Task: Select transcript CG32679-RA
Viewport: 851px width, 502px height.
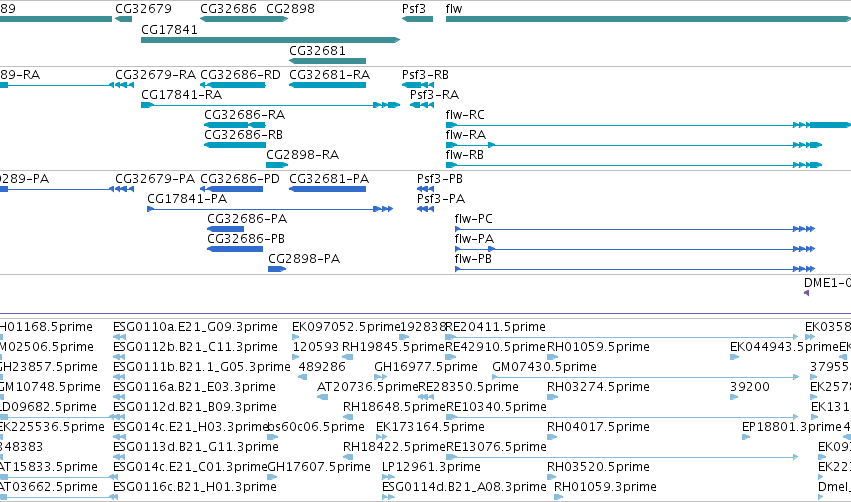Action: click(x=155, y=75)
